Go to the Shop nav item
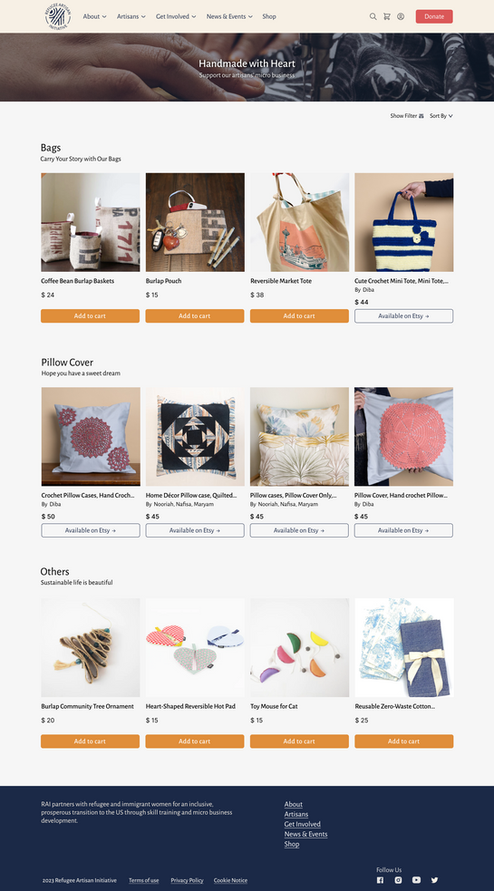 (269, 16)
